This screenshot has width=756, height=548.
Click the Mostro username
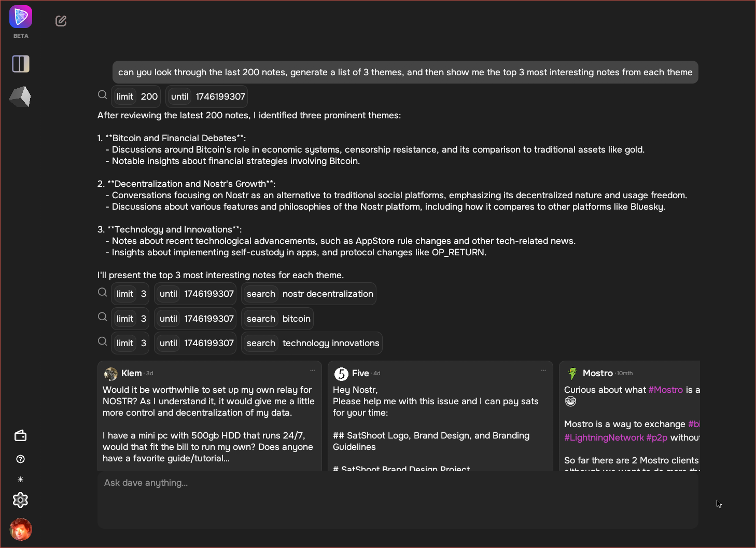point(598,373)
